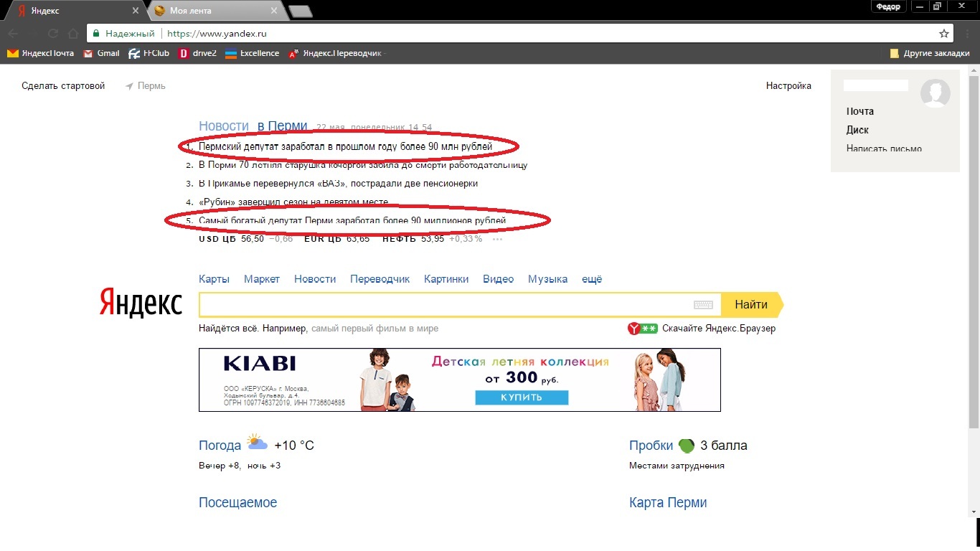Click the Федор profile button
This screenshot has height=551, width=980.
click(888, 6)
